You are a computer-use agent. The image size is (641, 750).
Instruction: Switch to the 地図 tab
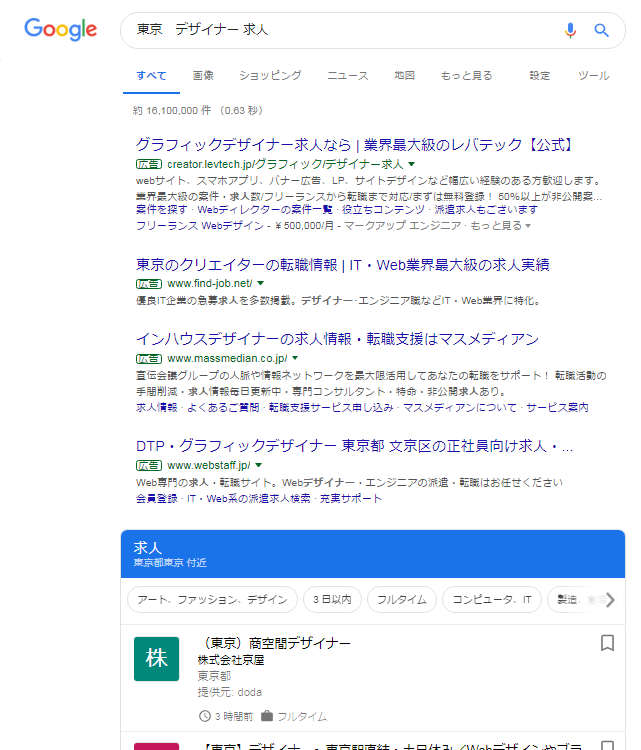pos(404,76)
